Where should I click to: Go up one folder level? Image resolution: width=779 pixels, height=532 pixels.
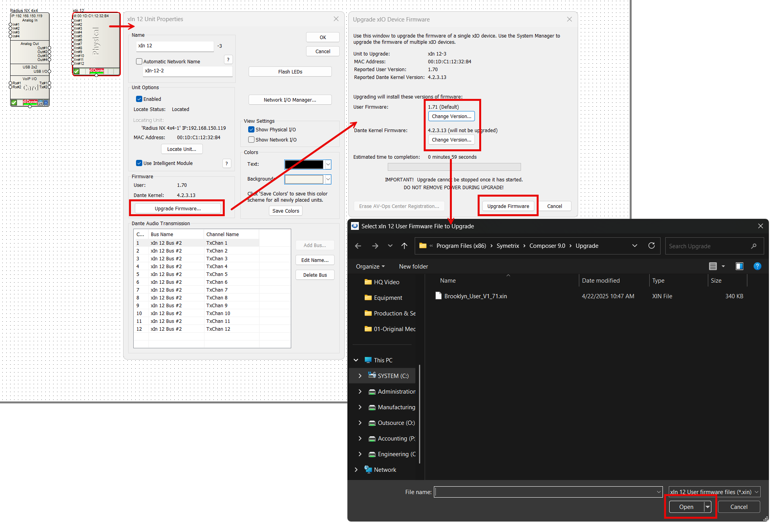point(404,246)
